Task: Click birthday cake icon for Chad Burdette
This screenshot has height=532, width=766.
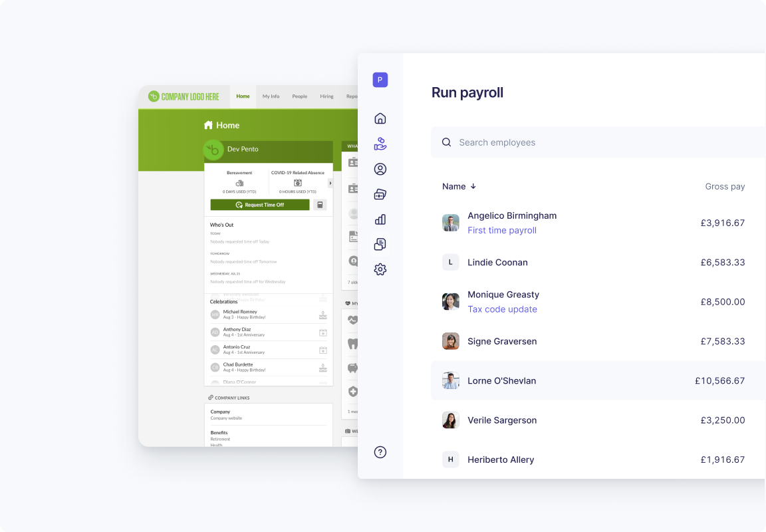Action: click(323, 368)
